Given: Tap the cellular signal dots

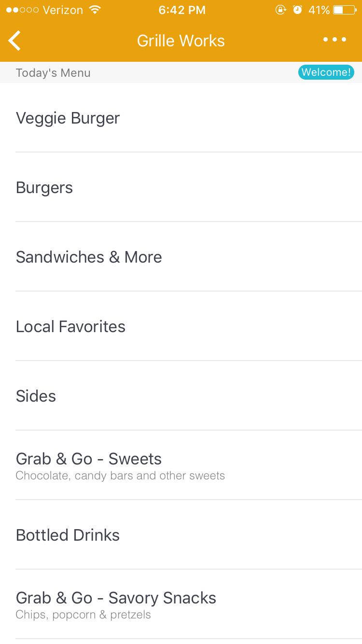Looking at the screenshot, I should 22,10.
